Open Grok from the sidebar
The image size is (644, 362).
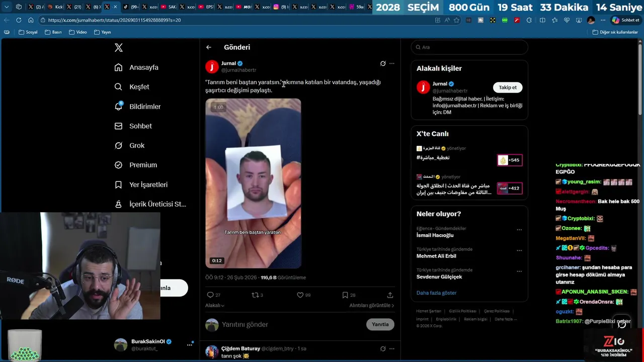(x=129, y=145)
